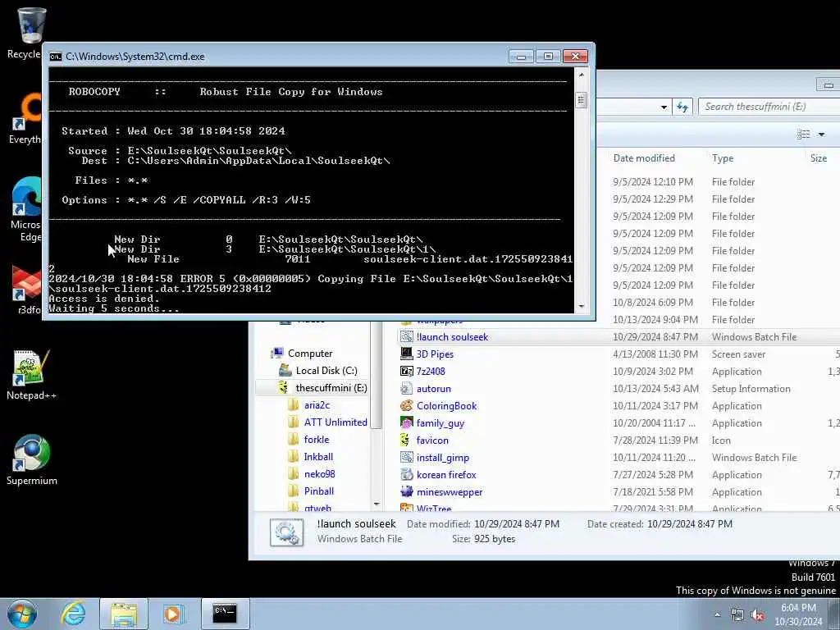Sort by Type column header
840x630 pixels.
point(723,158)
